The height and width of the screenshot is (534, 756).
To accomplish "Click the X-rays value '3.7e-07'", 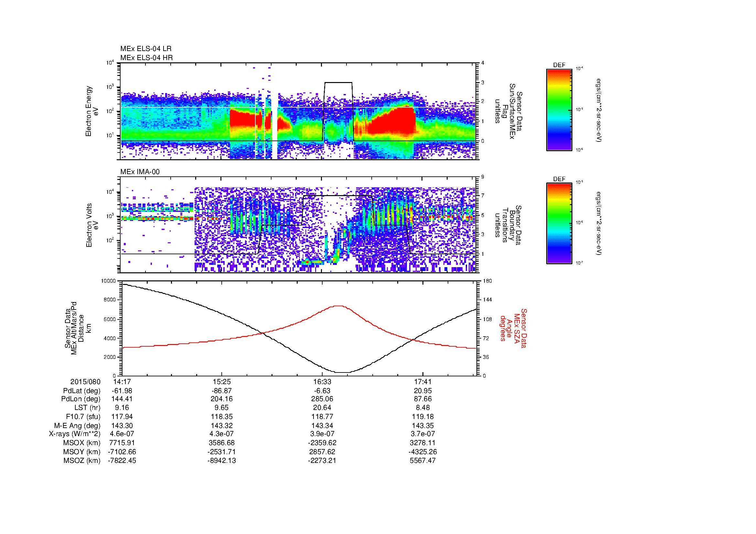I will click(x=423, y=434).
